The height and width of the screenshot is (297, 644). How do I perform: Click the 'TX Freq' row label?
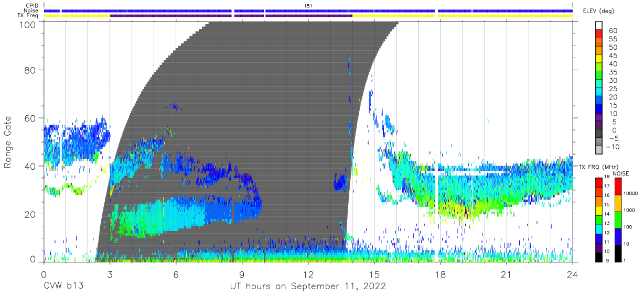[x=28, y=16]
